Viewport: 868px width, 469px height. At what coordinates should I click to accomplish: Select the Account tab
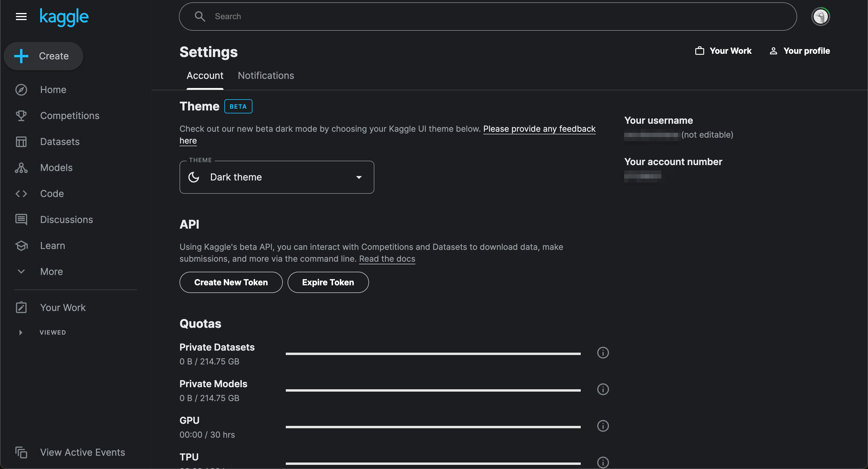coord(205,76)
